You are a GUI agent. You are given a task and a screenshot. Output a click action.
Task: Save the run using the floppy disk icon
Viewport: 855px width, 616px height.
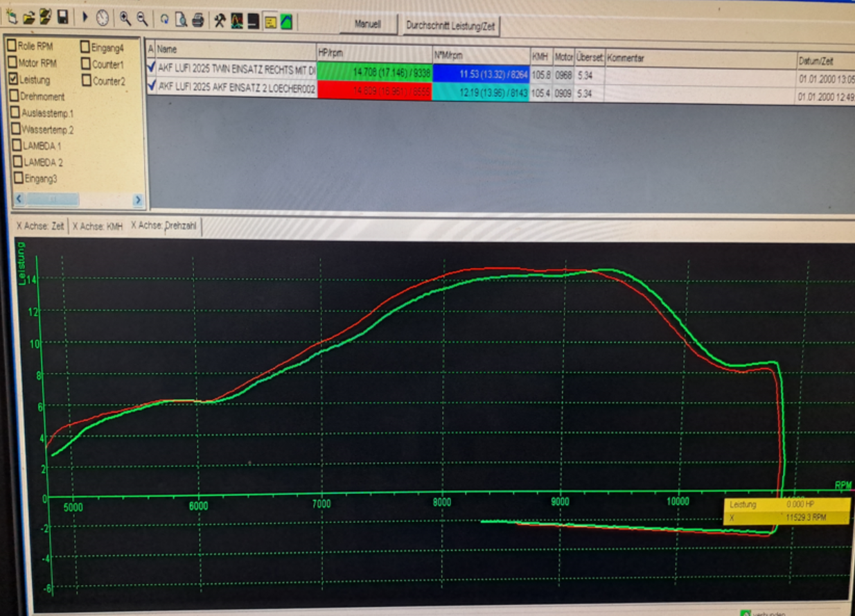62,19
